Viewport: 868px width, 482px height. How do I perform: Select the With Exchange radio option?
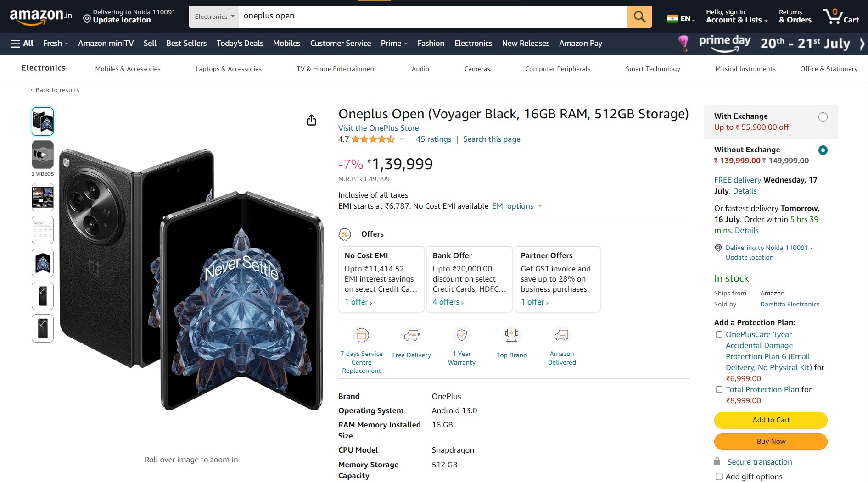click(823, 117)
